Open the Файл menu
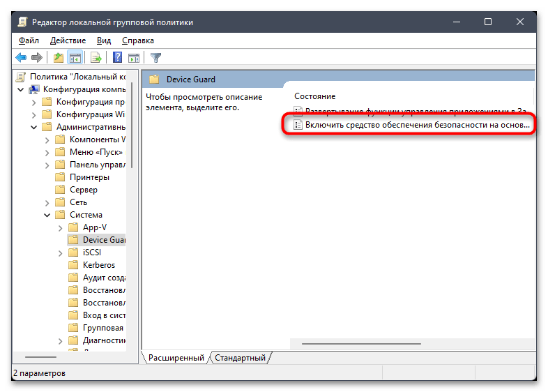 29,40
